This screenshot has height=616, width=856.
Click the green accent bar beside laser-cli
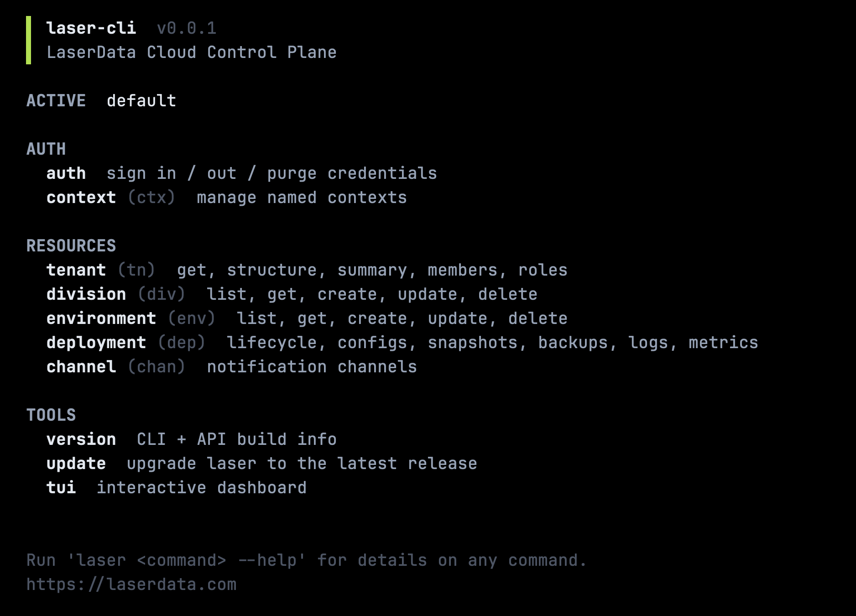tap(29, 40)
